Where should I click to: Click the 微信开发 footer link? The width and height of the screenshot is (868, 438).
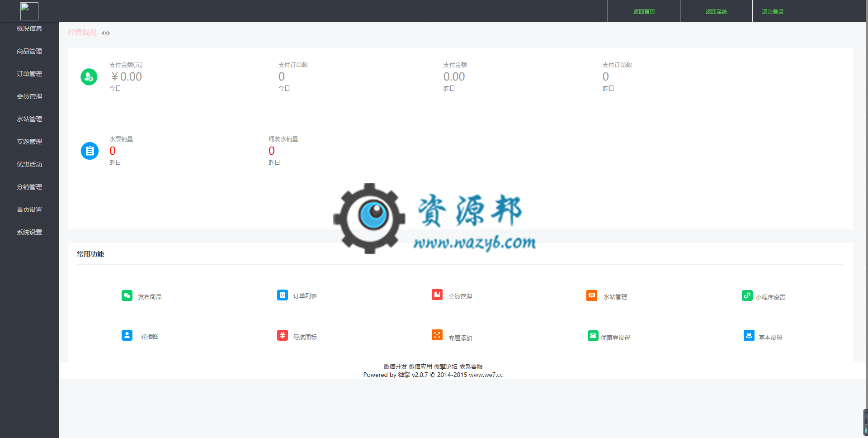pos(395,367)
